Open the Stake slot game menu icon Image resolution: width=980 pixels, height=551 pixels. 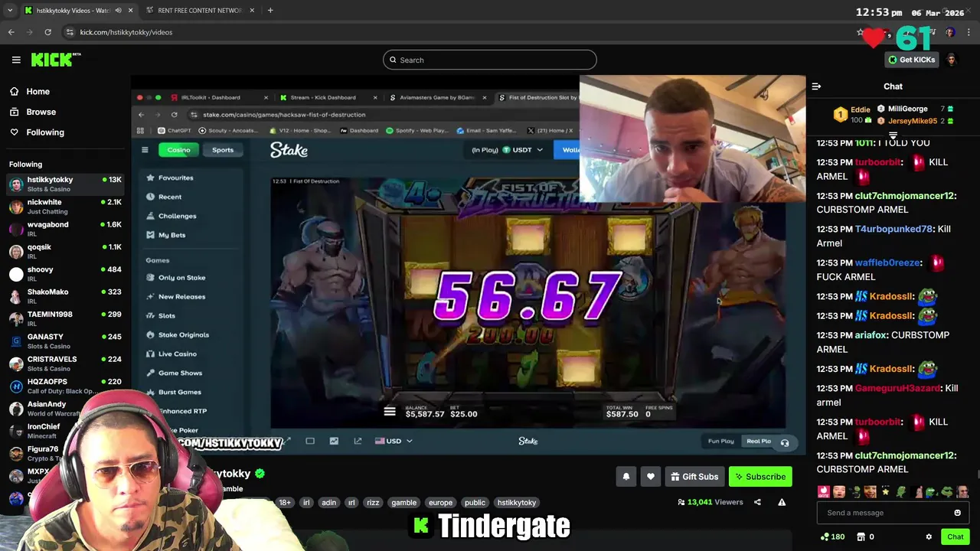(x=390, y=412)
